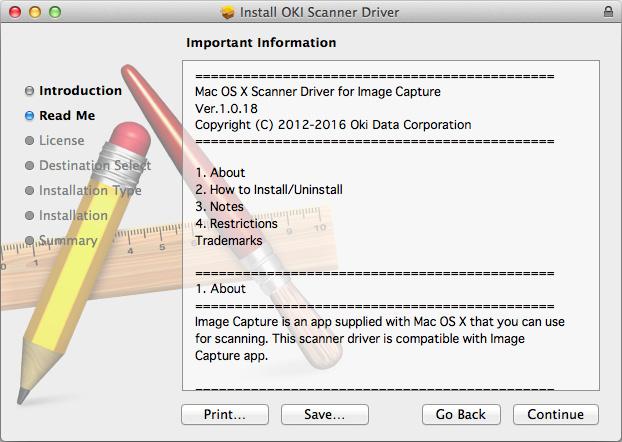This screenshot has width=622, height=442.
Task: Click the 'Ver.1.0.18' version text
Action: click(226, 108)
